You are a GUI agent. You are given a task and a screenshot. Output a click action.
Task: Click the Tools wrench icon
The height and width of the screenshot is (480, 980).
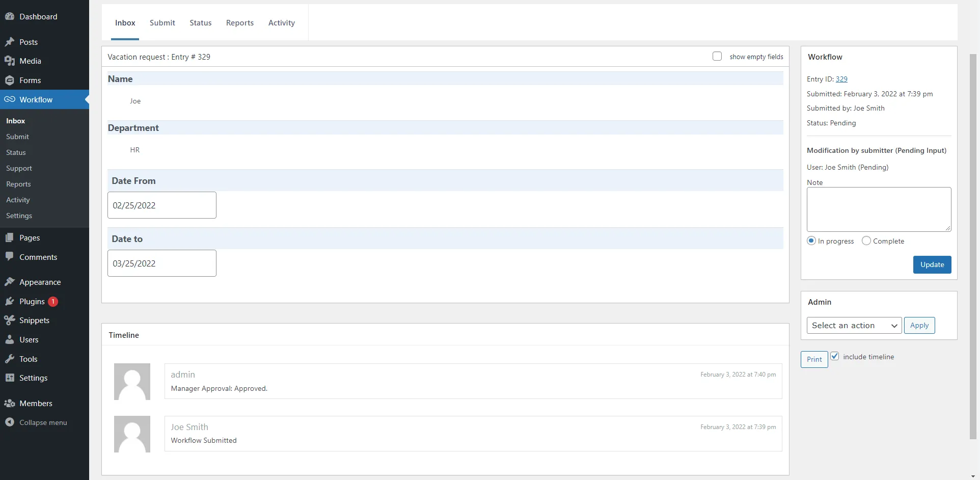[x=9, y=359]
